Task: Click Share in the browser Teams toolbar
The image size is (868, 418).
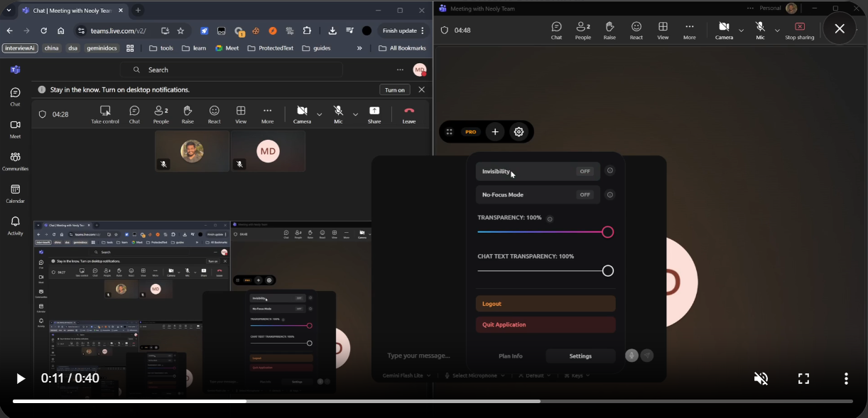Action: click(x=374, y=114)
